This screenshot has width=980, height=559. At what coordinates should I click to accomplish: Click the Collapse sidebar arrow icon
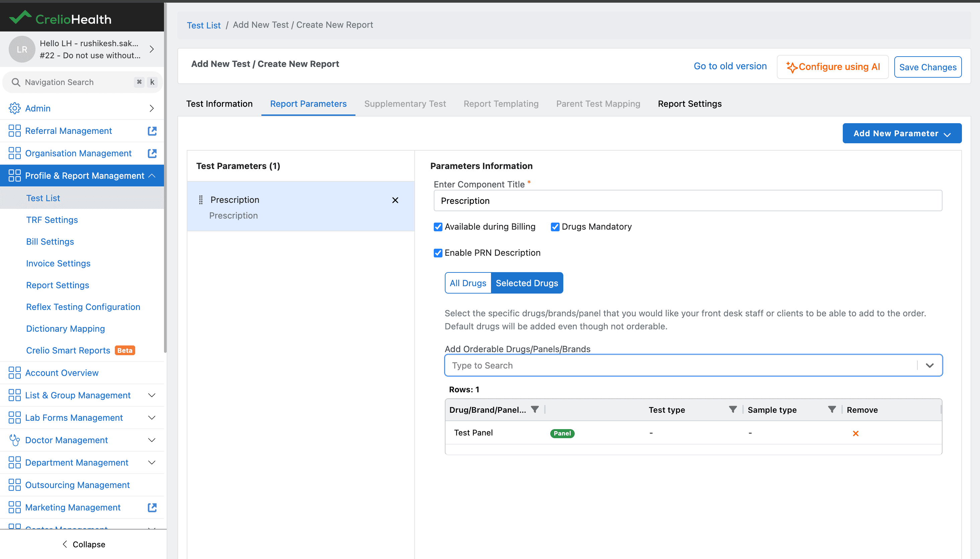click(65, 544)
